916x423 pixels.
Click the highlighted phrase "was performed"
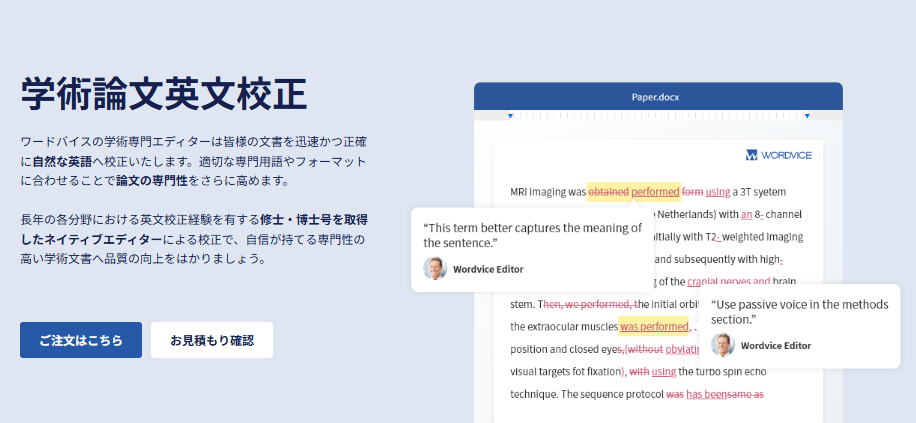654,326
